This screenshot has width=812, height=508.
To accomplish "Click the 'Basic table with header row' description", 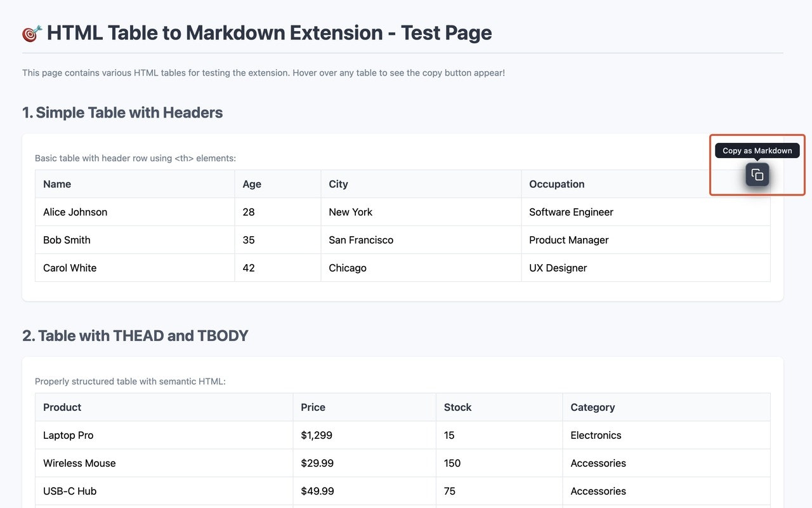I will tap(135, 158).
